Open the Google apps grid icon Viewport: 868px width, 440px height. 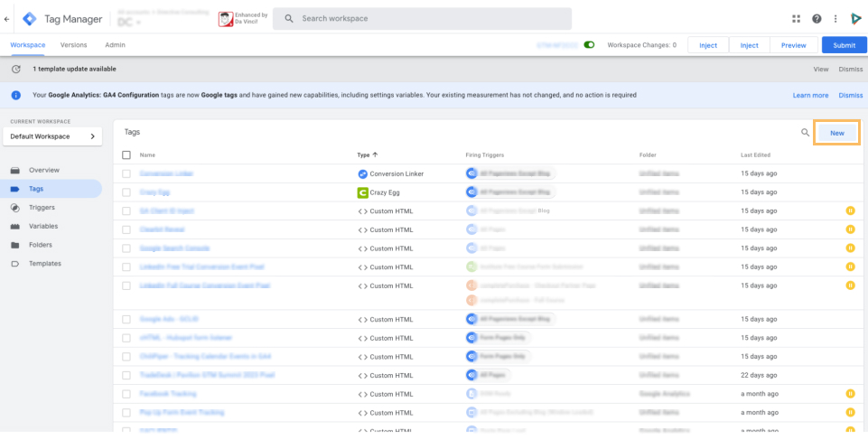[x=796, y=19]
